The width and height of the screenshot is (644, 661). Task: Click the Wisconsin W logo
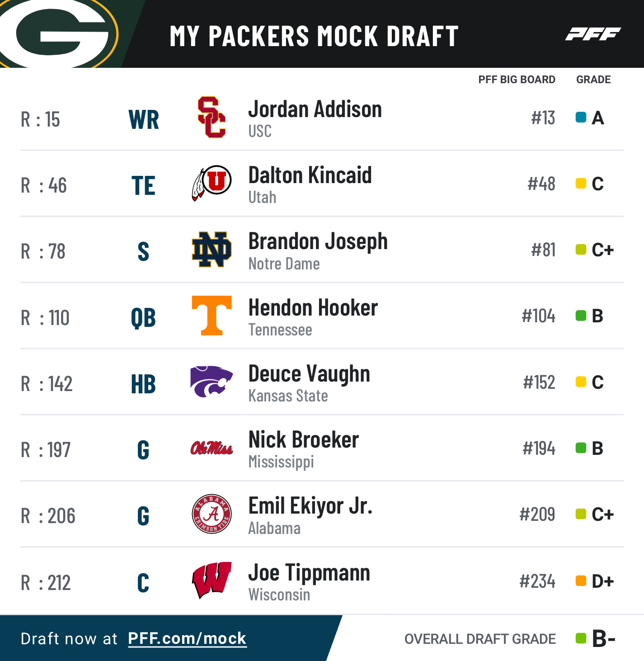212,581
